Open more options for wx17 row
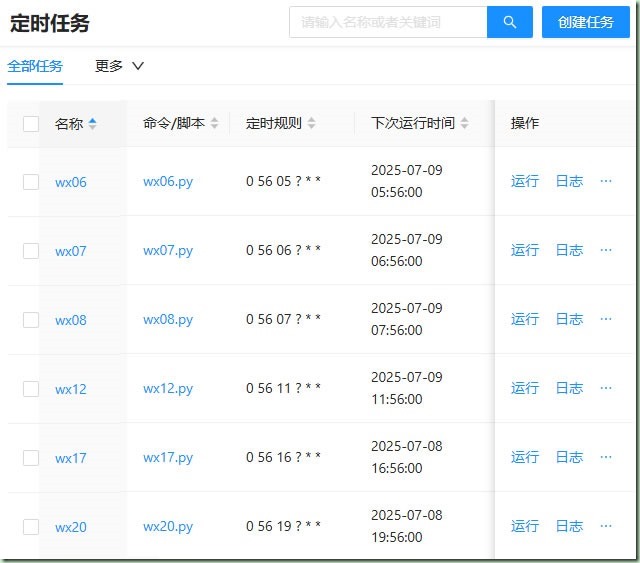This screenshot has height=563, width=640. [x=606, y=457]
